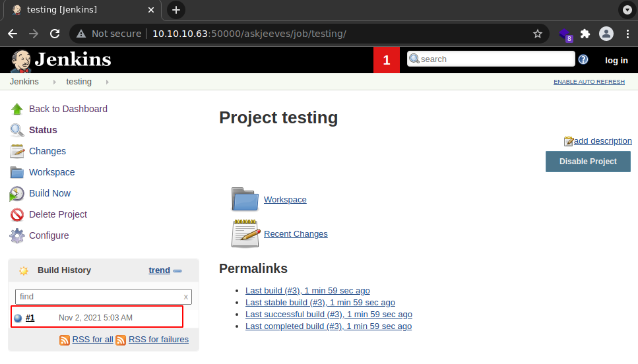Click the search help question-mark icon
The width and height of the screenshot is (638, 364).
[x=583, y=59]
